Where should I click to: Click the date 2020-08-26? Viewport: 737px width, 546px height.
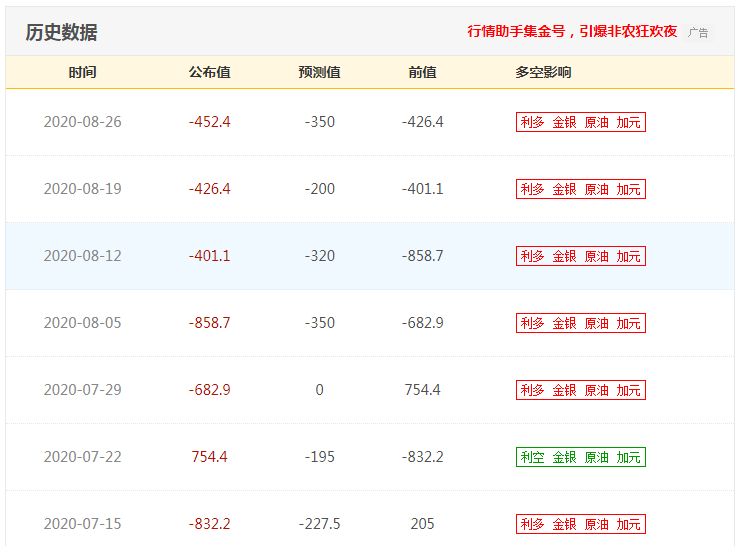(82, 122)
